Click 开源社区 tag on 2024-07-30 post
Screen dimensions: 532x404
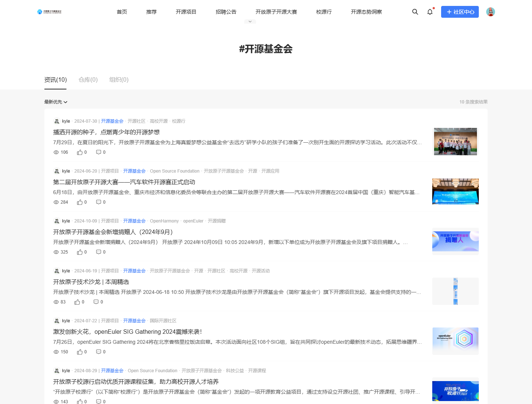(137, 121)
